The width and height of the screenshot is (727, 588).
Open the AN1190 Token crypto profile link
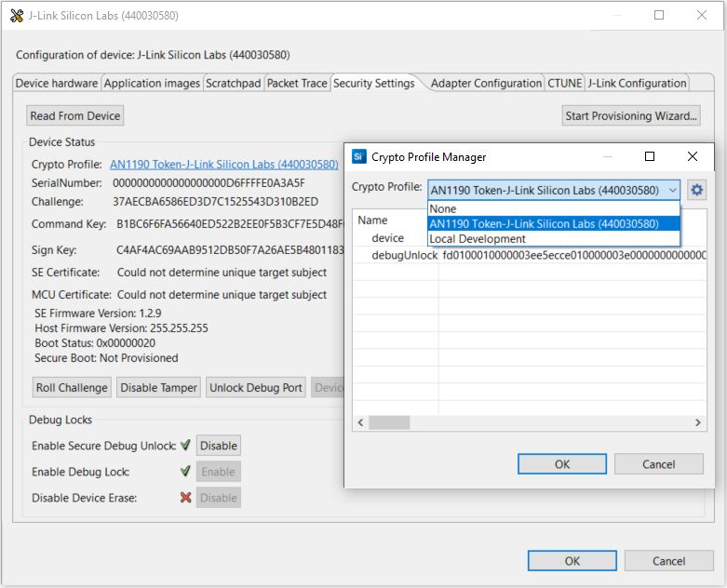(223, 164)
